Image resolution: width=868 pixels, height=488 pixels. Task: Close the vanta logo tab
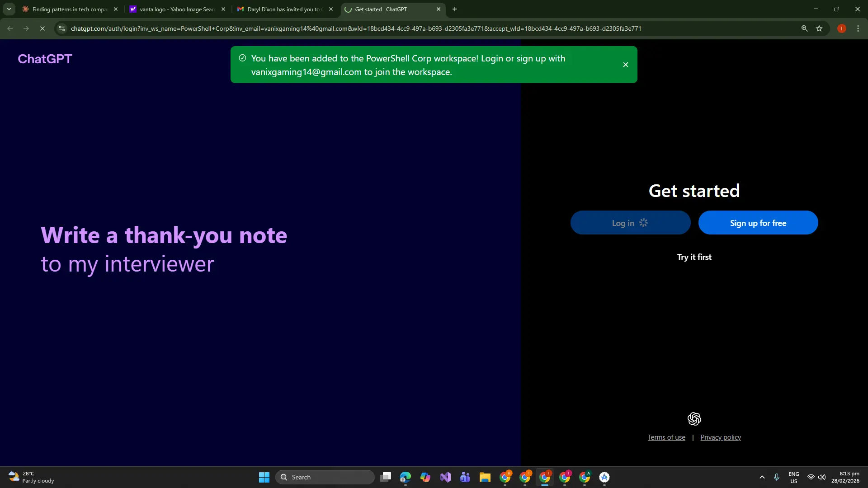[x=223, y=9]
